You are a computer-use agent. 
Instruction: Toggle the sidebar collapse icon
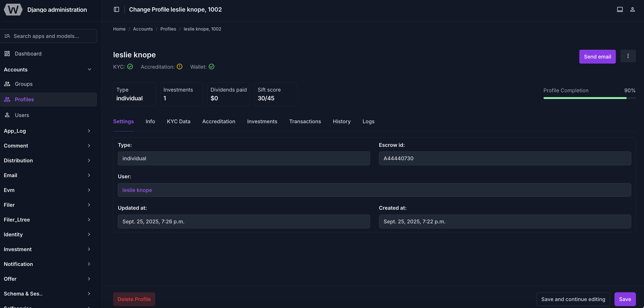116,9
